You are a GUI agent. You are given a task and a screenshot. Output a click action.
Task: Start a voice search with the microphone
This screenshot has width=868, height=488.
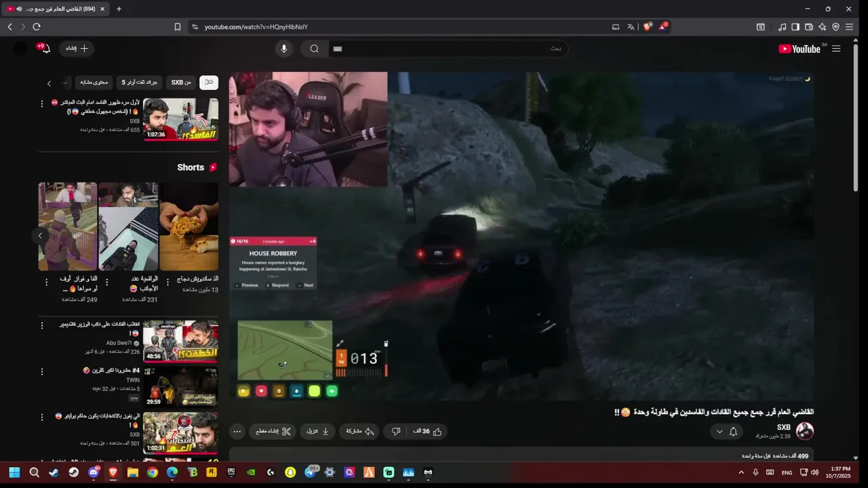[284, 49]
